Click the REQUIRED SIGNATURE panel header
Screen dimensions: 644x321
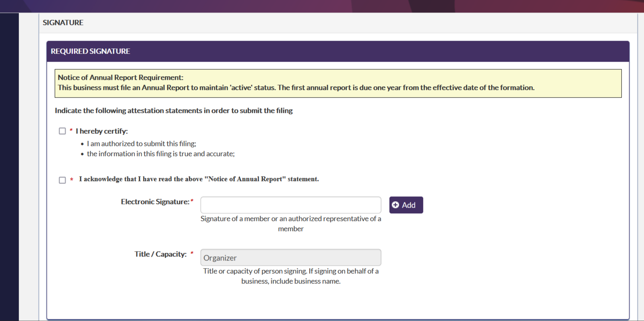coord(90,51)
